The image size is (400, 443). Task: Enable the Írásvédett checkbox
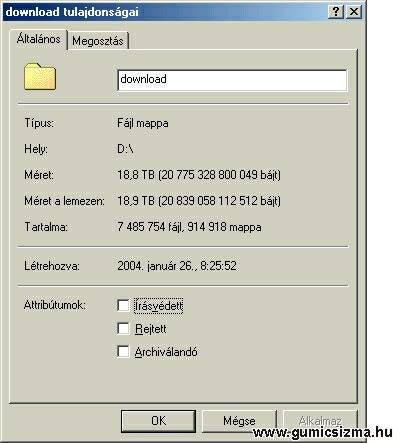[x=123, y=305]
